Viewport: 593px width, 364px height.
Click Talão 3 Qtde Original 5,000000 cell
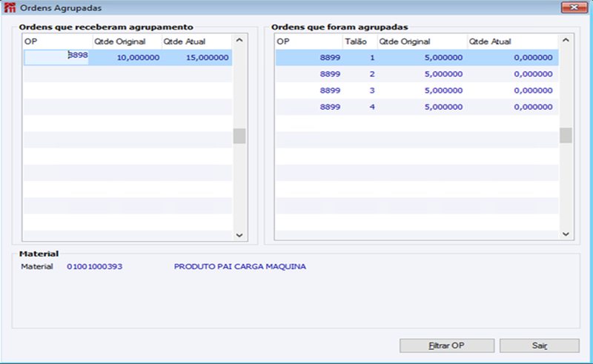(423, 90)
